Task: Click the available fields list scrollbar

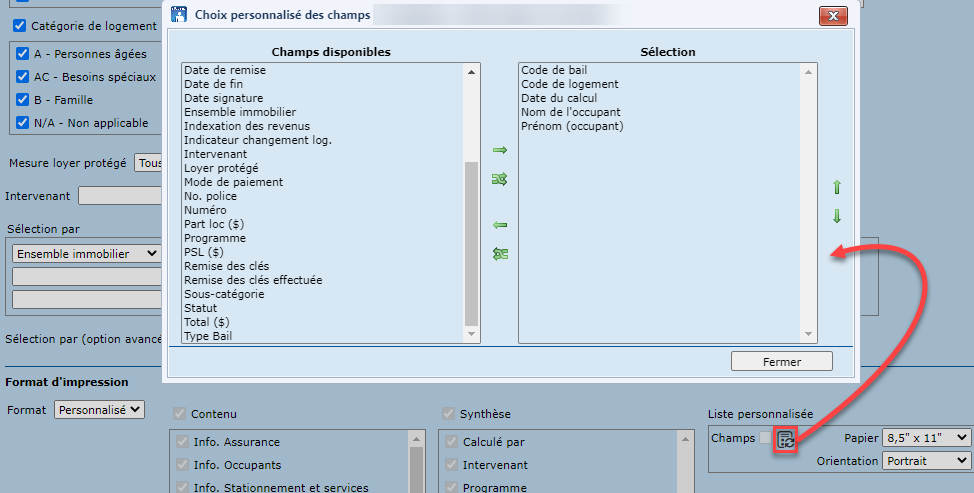Action: click(472, 240)
